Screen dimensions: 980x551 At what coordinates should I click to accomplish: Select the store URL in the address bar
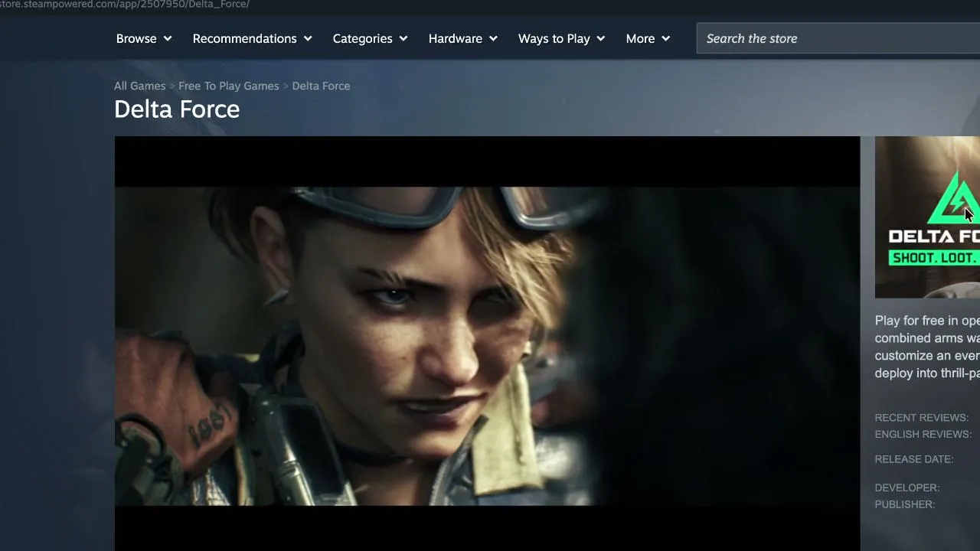125,5
